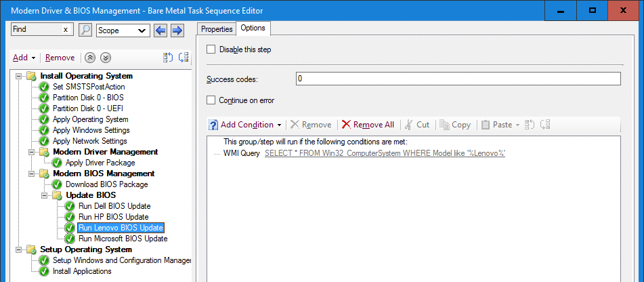
Task: Move step up with double-chevron up icon
Action: 90,58
